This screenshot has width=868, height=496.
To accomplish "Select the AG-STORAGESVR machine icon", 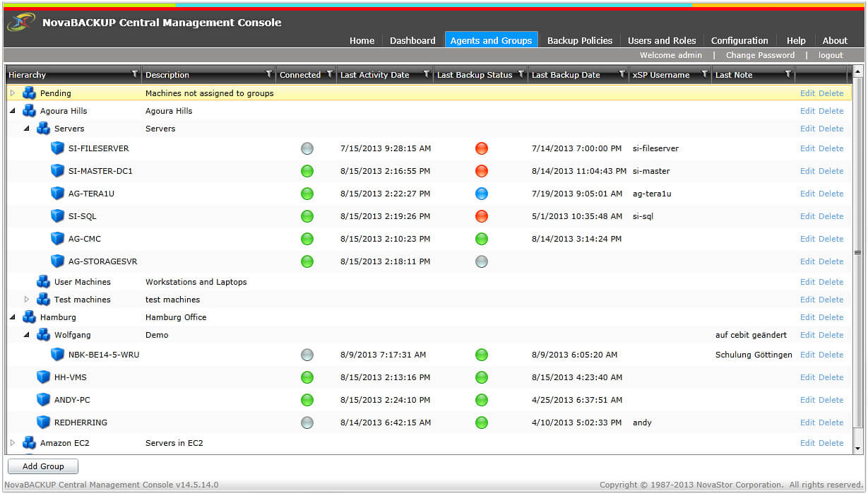I will click(x=57, y=261).
